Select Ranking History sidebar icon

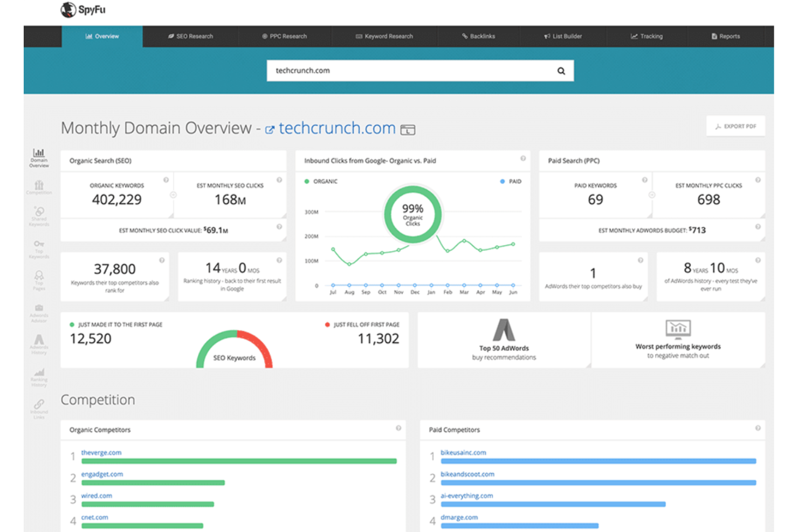click(39, 377)
